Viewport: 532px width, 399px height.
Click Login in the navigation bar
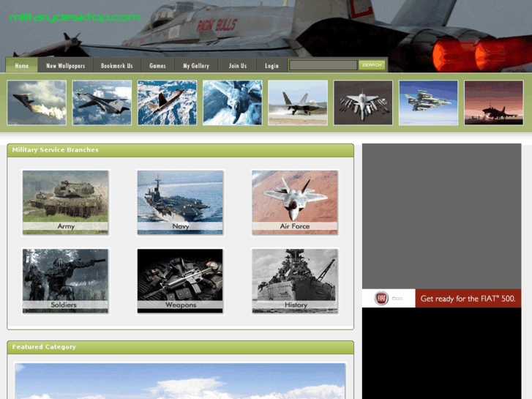click(271, 66)
